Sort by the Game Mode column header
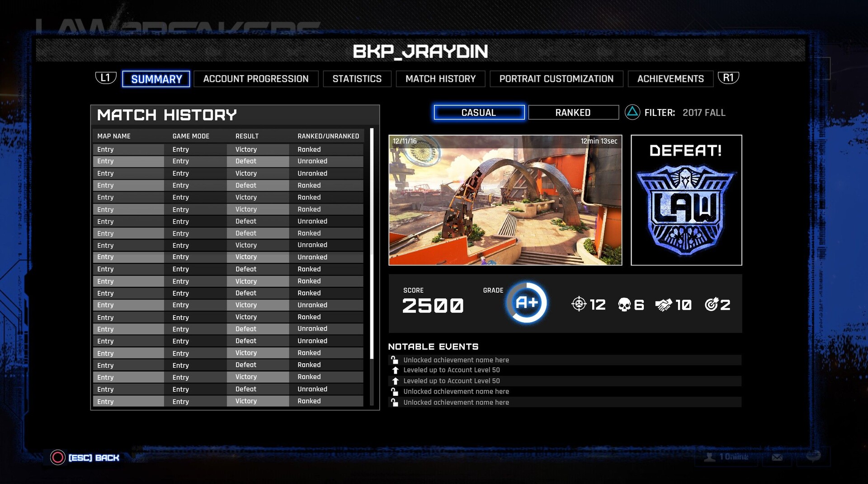868x484 pixels. point(191,136)
